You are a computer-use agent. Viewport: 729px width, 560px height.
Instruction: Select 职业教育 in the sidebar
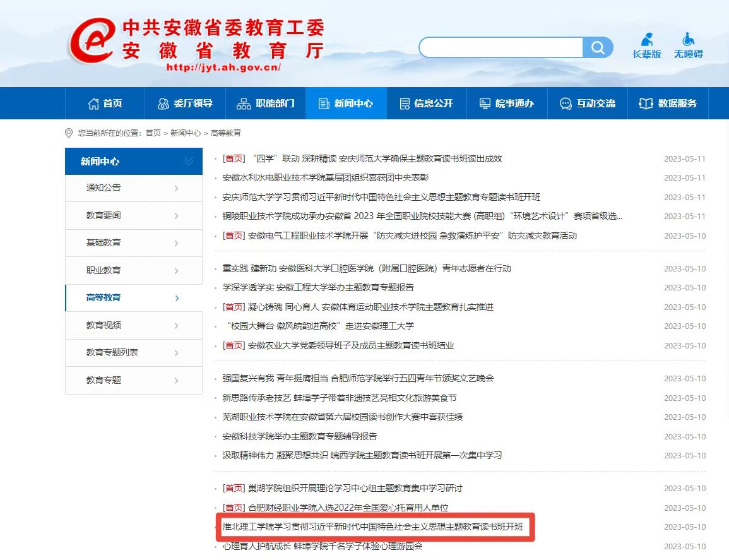pyautogui.click(x=104, y=270)
